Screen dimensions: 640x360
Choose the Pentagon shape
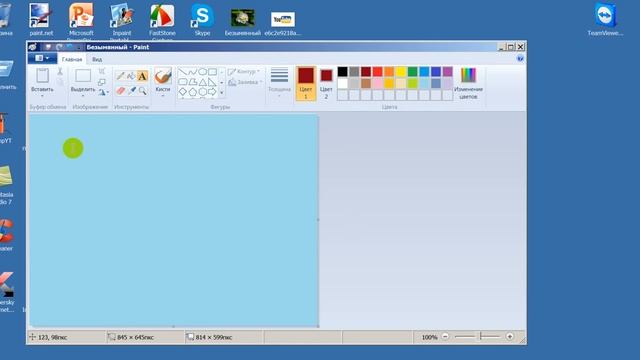point(193,92)
